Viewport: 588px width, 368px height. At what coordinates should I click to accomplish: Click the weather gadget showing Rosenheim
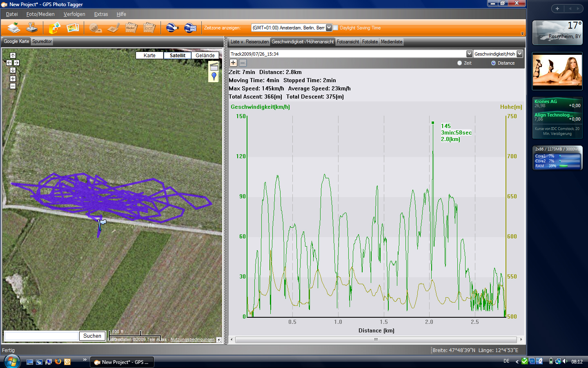tap(557, 32)
